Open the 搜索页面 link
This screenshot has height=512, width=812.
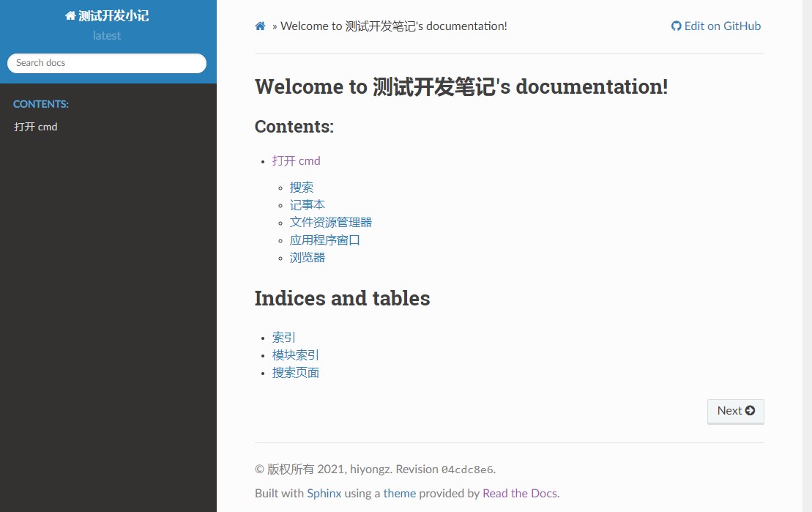tap(296, 373)
